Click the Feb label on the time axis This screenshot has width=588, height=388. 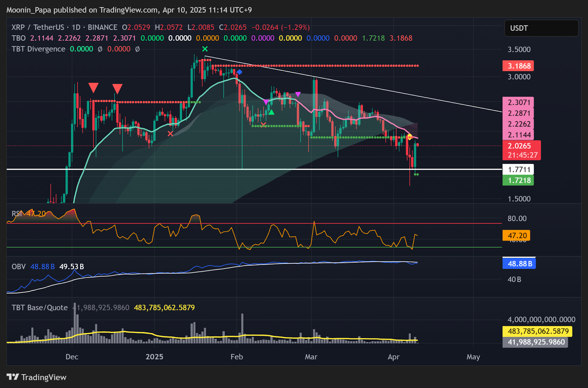(237, 357)
